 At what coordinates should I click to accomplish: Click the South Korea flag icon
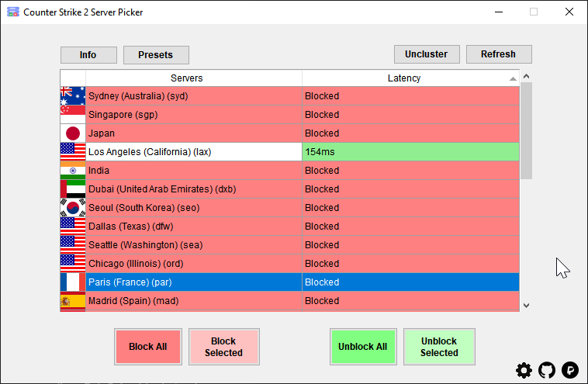73,208
